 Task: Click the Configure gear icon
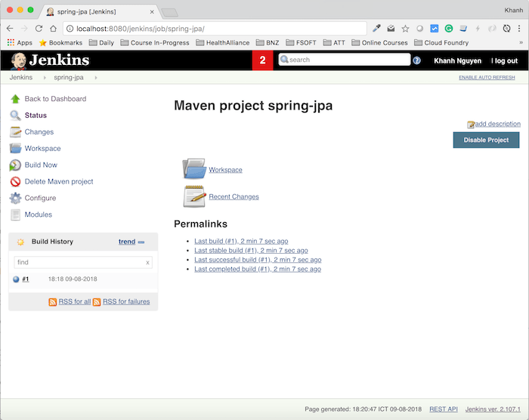15,198
